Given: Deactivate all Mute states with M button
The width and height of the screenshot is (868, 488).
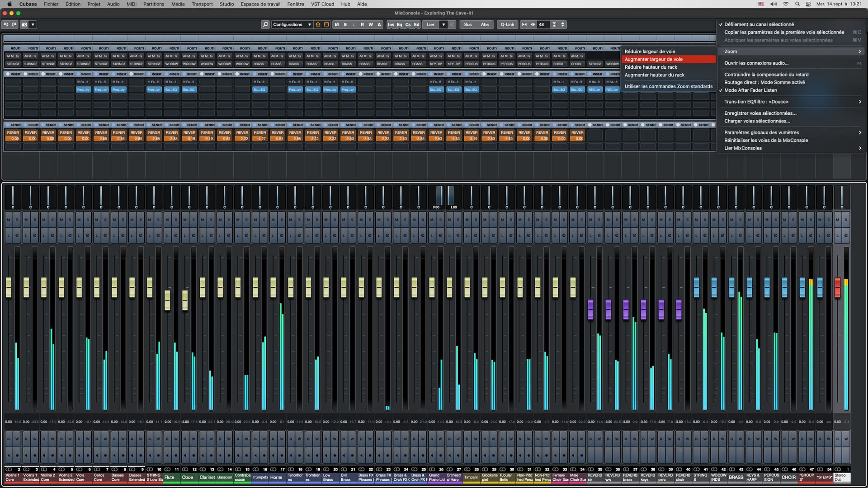Looking at the screenshot, I should pyautogui.click(x=336, y=24).
